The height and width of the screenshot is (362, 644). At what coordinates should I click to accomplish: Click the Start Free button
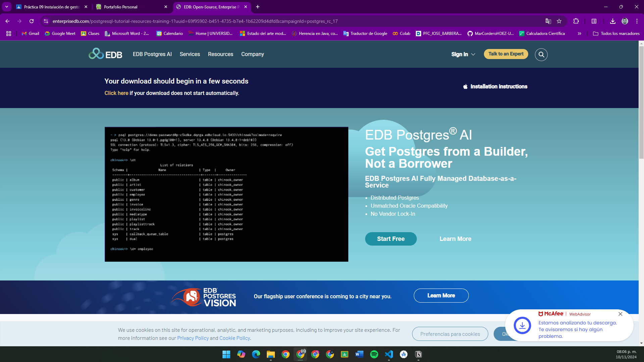pos(391,239)
